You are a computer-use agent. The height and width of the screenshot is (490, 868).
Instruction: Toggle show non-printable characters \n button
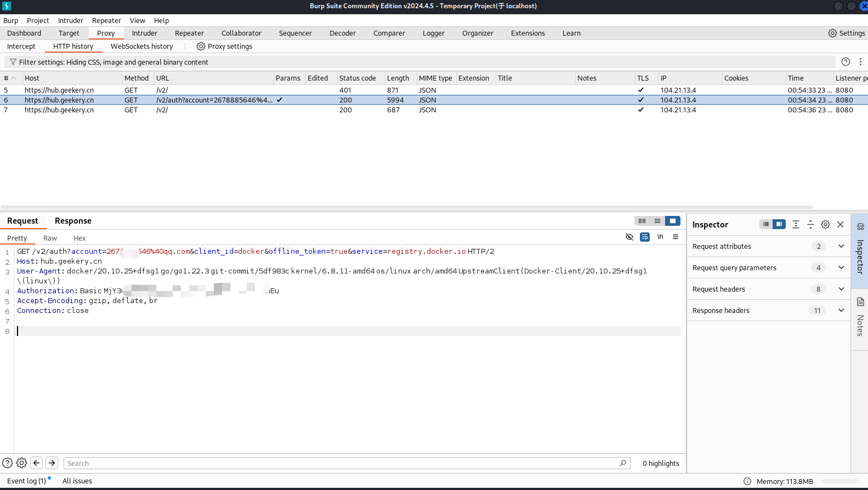point(660,237)
